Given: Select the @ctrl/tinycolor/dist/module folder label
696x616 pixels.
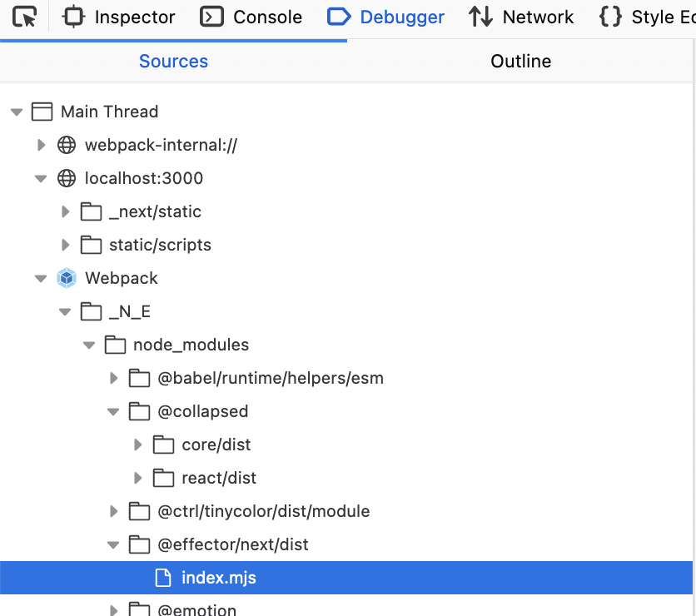Looking at the screenshot, I should tap(263, 511).
